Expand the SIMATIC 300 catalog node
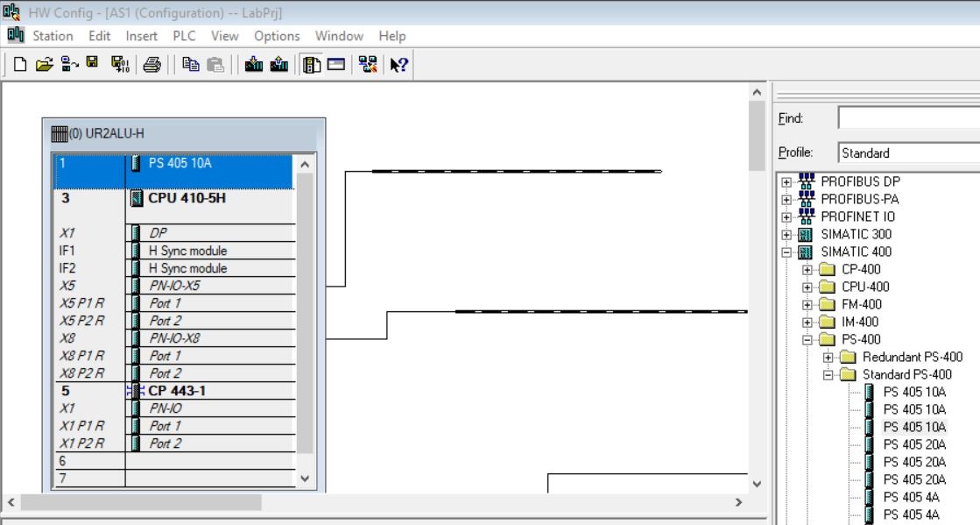The height and width of the screenshot is (525, 980). click(786, 235)
